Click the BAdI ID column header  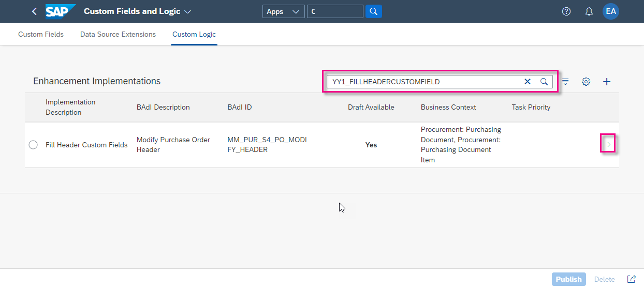(240, 107)
